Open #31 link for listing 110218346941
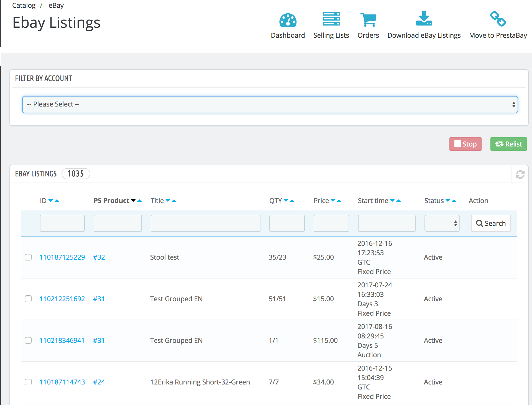The image size is (532, 405). pyautogui.click(x=99, y=340)
